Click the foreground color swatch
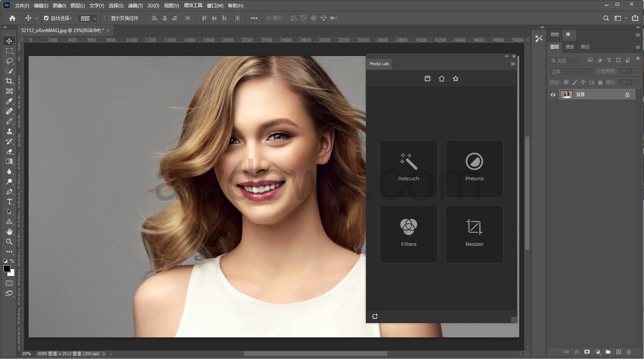This screenshot has width=644, height=359. 7,269
